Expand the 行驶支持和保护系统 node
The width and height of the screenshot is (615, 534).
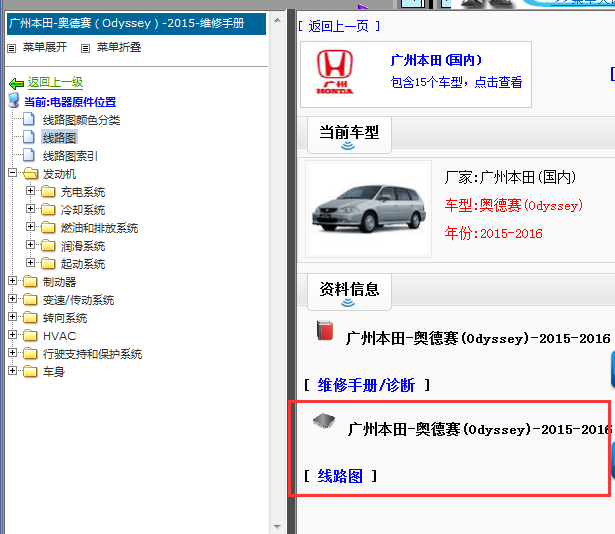(13, 352)
